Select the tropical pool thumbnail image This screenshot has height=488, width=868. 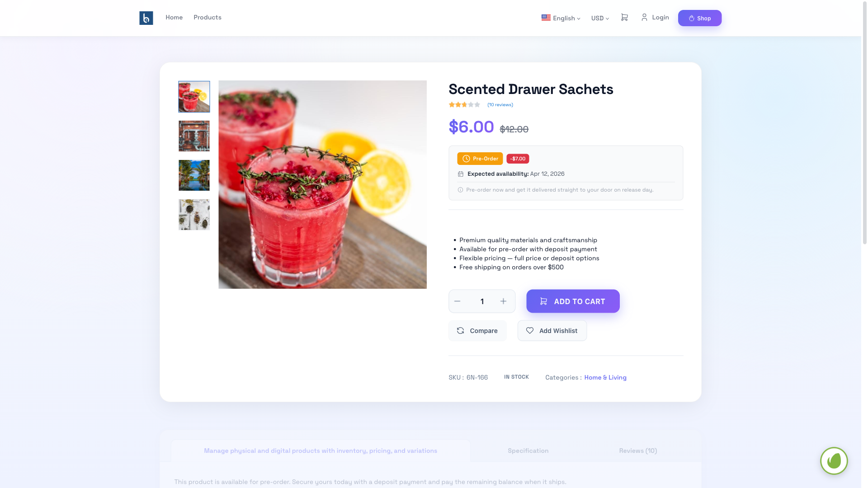(x=194, y=175)
